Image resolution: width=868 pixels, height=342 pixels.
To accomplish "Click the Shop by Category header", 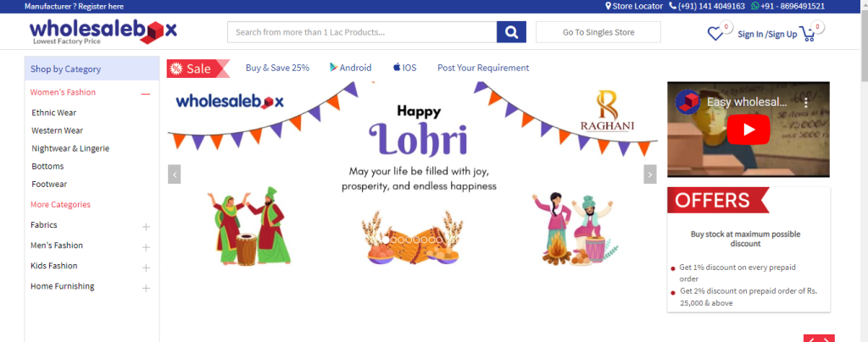I will [92, 69].
